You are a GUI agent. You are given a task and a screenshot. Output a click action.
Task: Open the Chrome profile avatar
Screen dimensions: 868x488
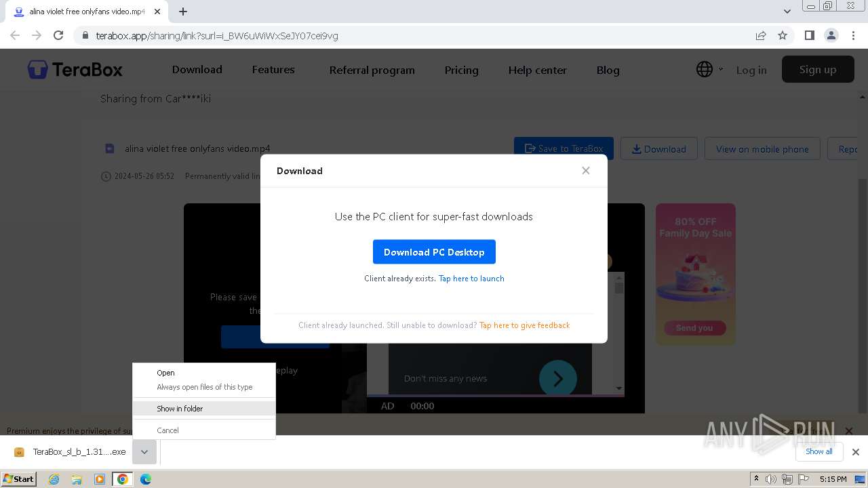click(x=831, y=35)
